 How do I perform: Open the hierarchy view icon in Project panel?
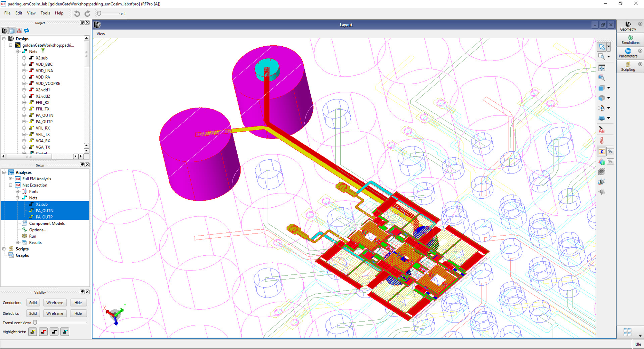[x=19, y=31]
